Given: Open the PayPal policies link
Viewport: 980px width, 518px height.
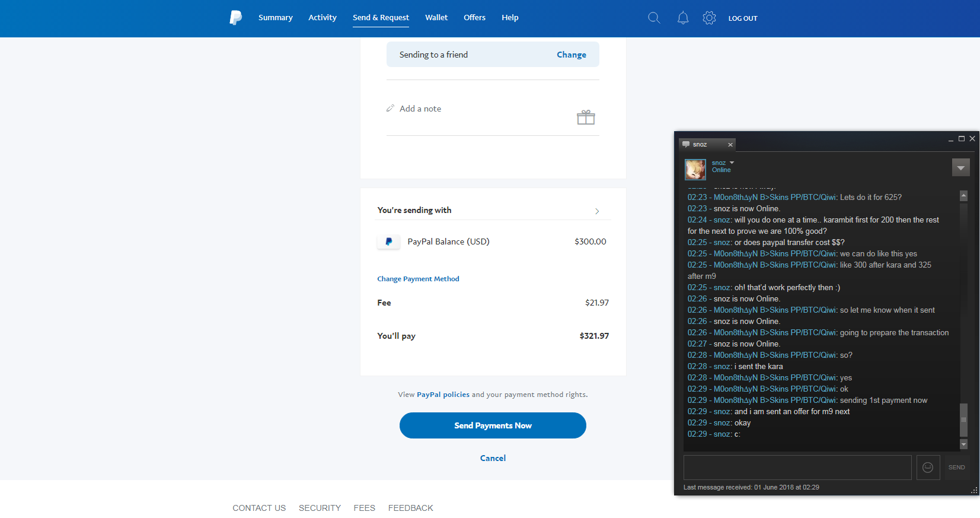Looking at the screenshot, I should click(x=443, y=395).
